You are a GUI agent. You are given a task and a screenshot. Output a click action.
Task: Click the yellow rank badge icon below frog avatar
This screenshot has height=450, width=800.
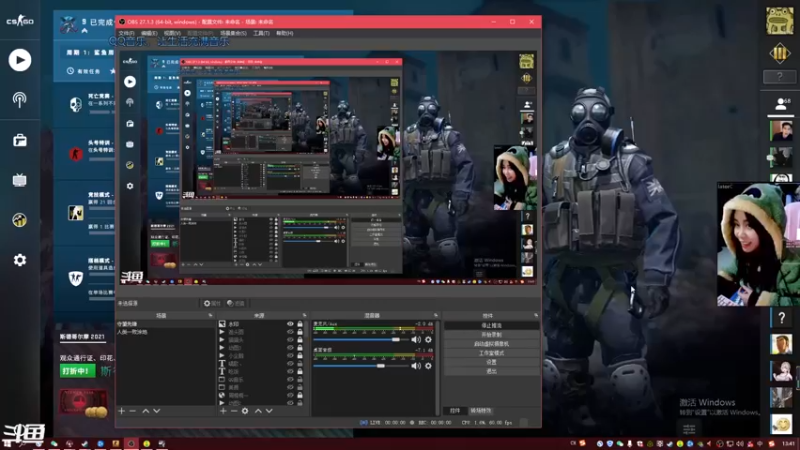coord(780,53)
